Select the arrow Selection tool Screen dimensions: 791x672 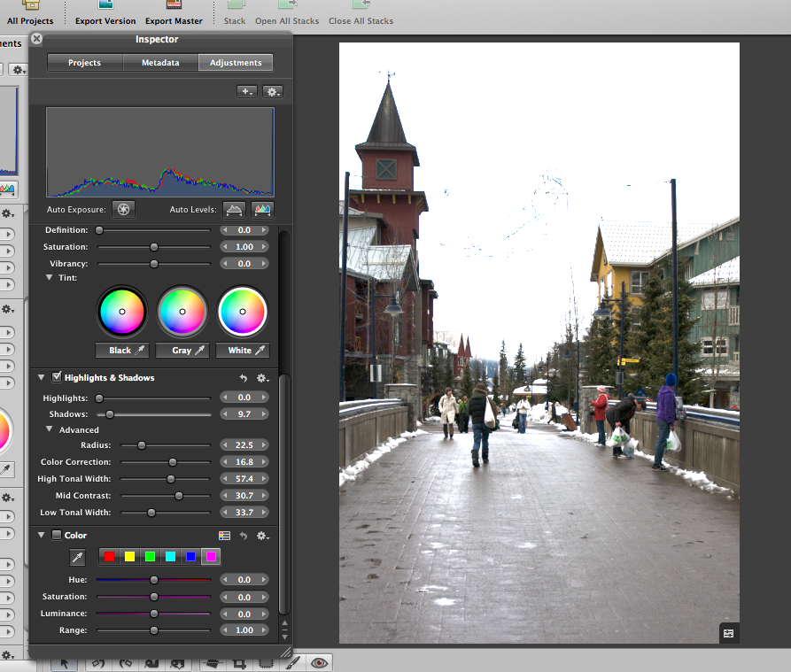(64, 664)
